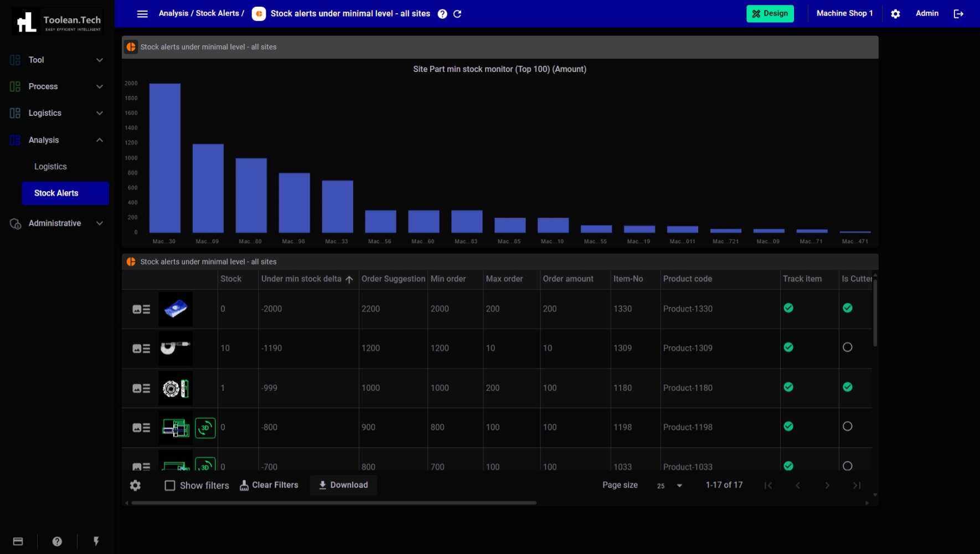Viewport: 980px width, 554px height.
Task: Click the green Design button
Action: pyautogui.click(x=770, y=14)
